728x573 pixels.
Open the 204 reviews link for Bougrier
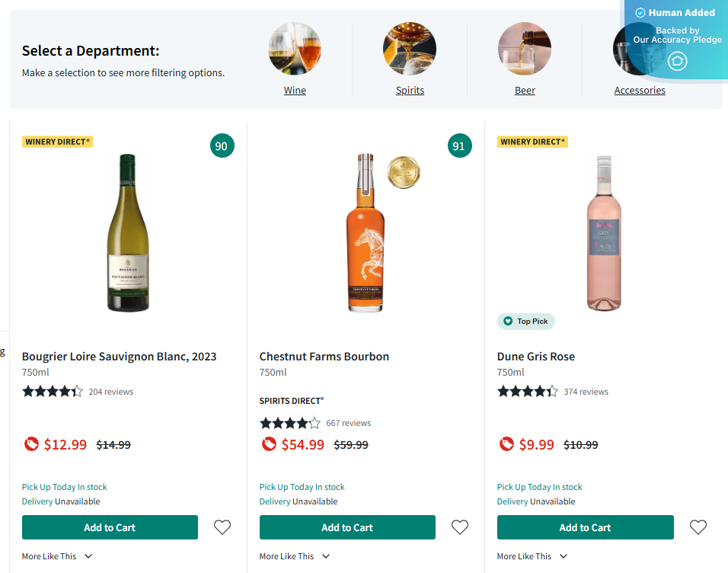(x=112, y=391)
